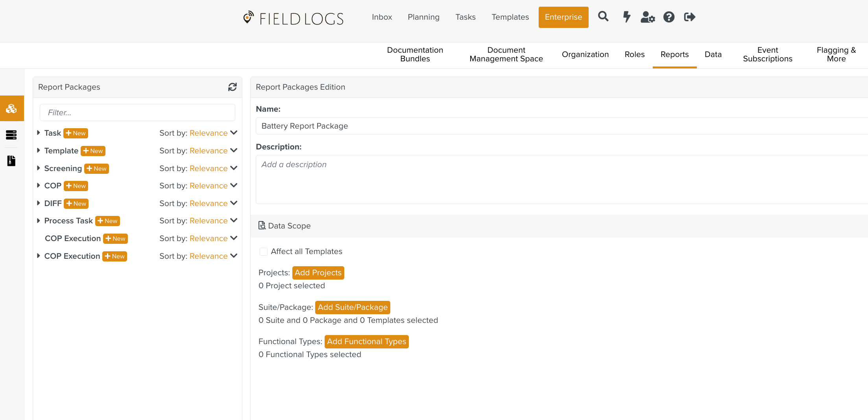Expand the Screening tree node
The height and width of the screenshot is (420, 868).
pos(39,168)
